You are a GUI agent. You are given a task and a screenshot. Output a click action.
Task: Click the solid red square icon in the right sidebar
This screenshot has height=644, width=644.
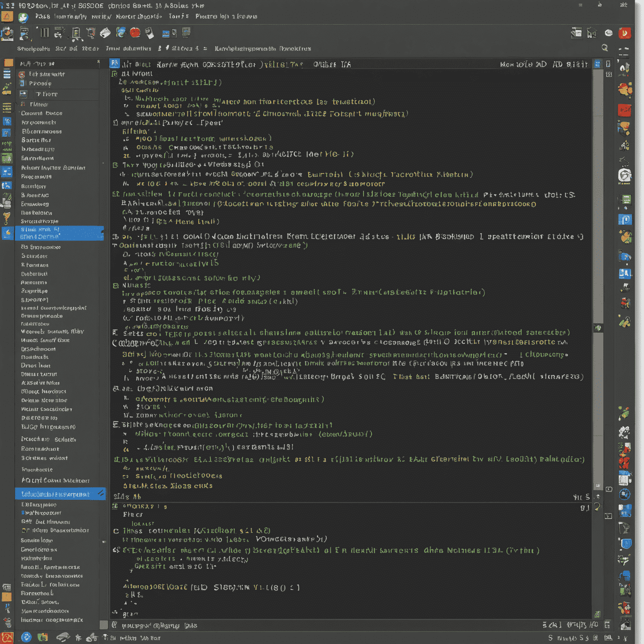tap(625, 110)
